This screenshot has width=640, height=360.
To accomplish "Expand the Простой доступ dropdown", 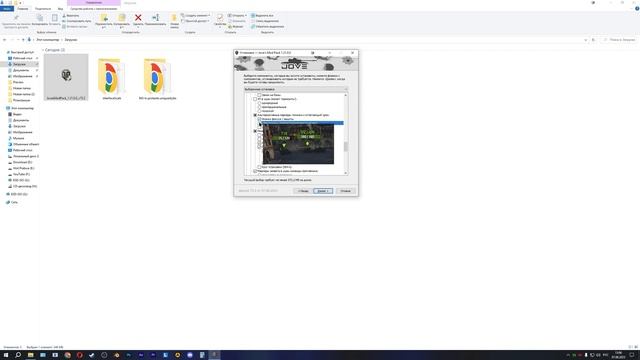I will pyautogui.click(x=195, y=21).
